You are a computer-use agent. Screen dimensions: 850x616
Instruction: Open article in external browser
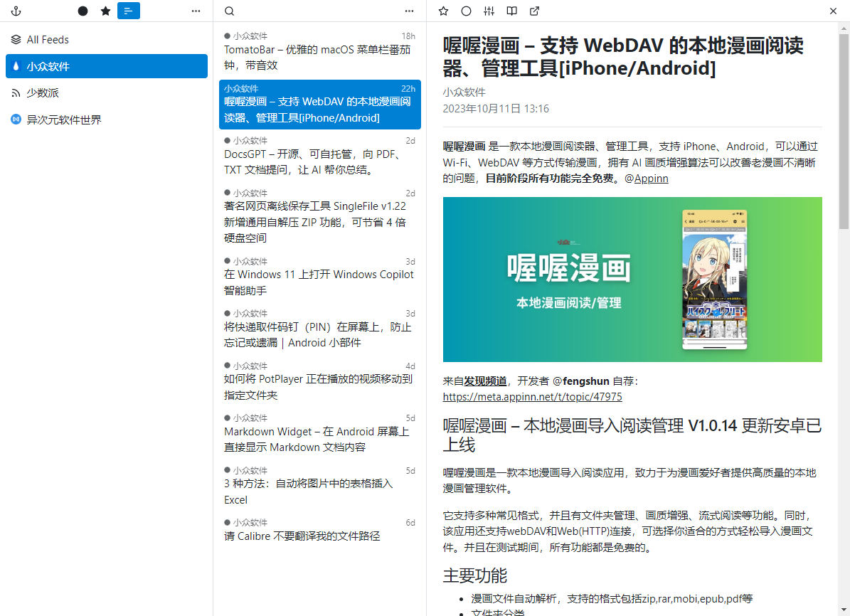[x=534, y=11]
